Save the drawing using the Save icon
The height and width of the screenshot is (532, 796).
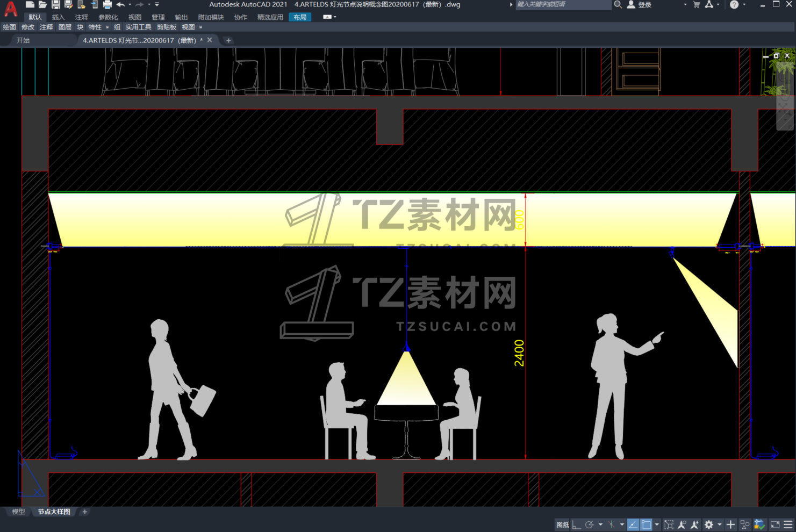(x=55, y=5)
